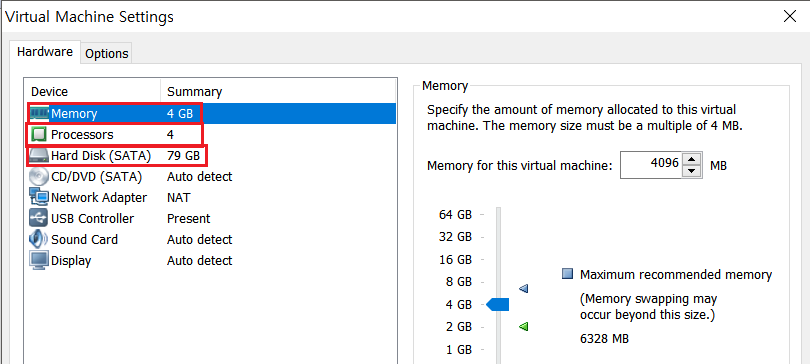The height and width of the screenshot is (364, 810).
Task: Click the Display monitor icon
Action: point(39,260)
